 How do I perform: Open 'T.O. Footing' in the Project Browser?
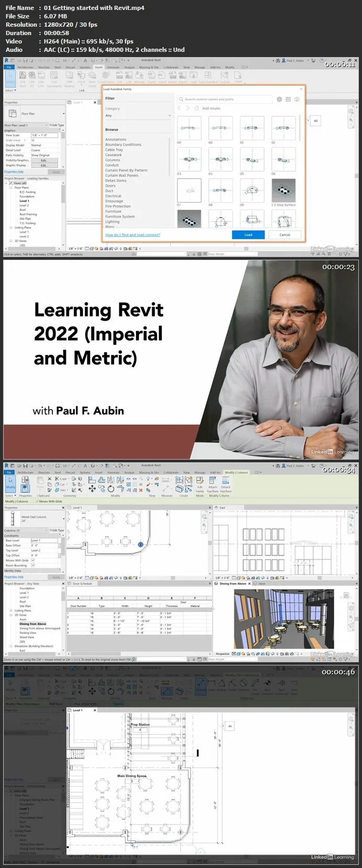tap(28, 223)
